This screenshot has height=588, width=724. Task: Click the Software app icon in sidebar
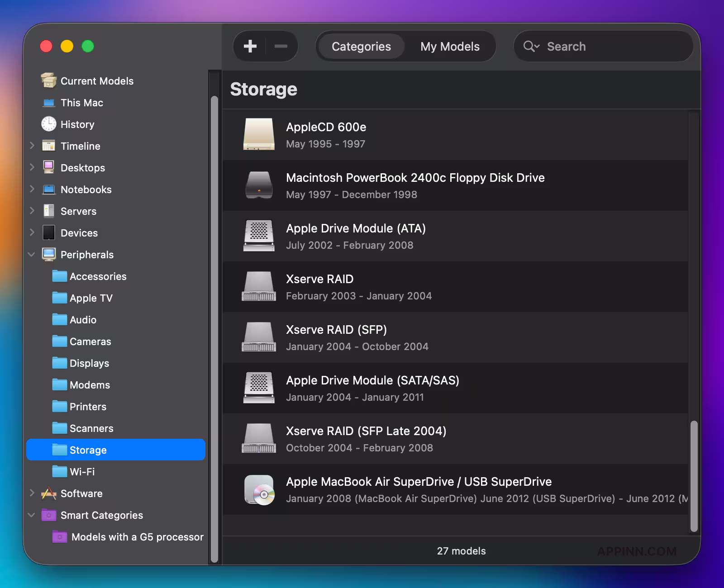[x=49, y=493]
